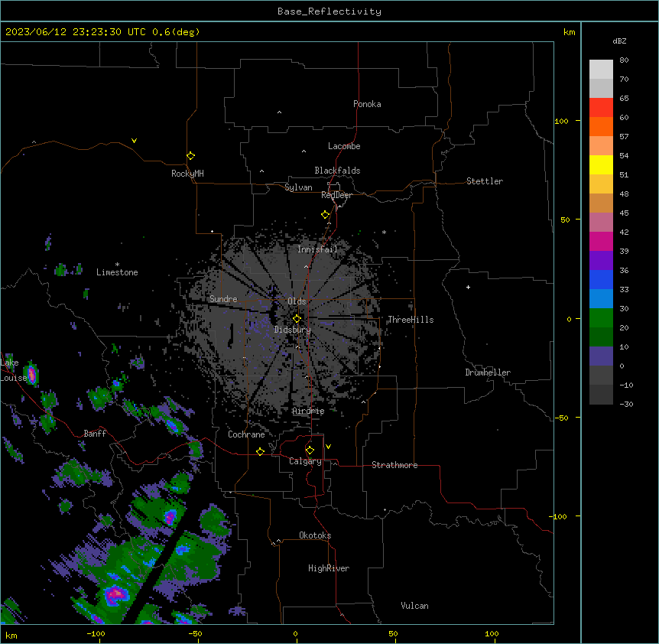
Task: Click the Didsbury town label
Action: tap(293, 330)
